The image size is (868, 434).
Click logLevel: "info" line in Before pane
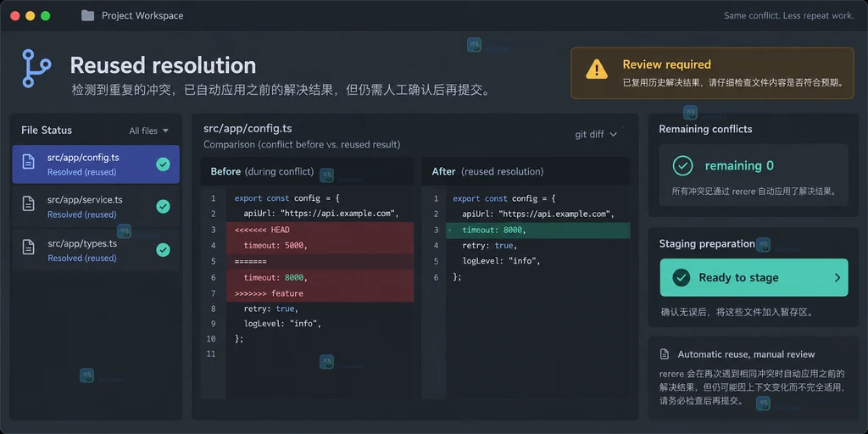(x=282, y=324)
